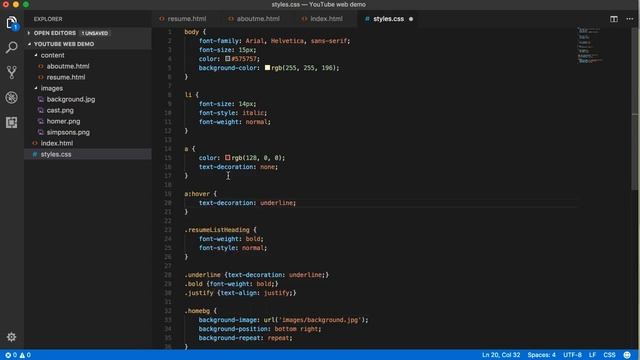The height and width of the screenshot is (360, 640).
Task: Open homer.png in the explorer
Action: click(63, 121)
